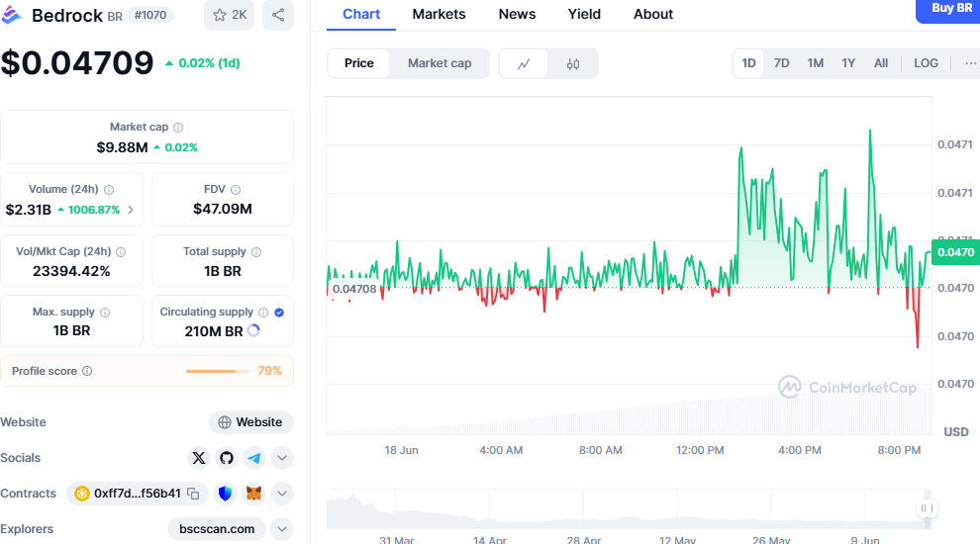This screenshot has width=980, height=544.
Task: Open Max. supply info icon
Action: pos(105,313)
